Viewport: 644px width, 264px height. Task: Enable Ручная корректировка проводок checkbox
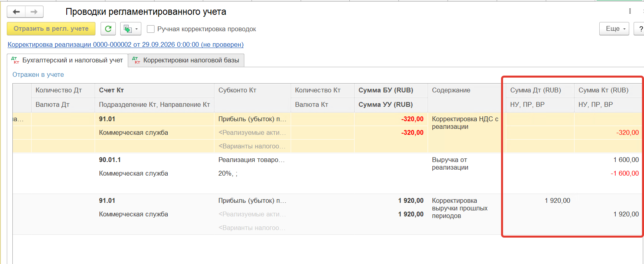pyautogui.click(x=151, y=29)
